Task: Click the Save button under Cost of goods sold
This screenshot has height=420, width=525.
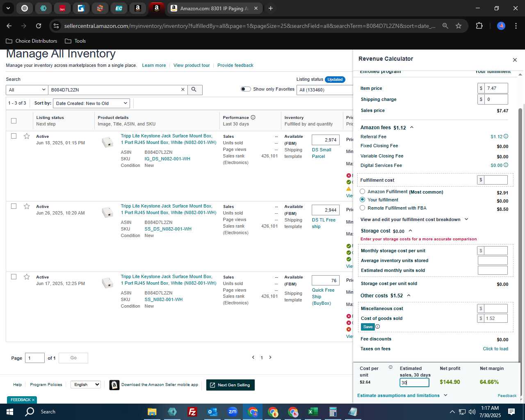Action: [367, 327]
